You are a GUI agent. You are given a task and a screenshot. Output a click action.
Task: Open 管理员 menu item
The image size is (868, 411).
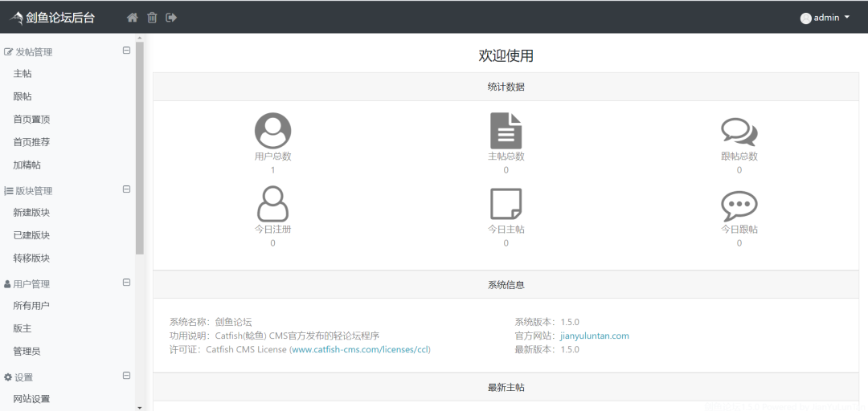pyautogui.click(x=27, y=352)
